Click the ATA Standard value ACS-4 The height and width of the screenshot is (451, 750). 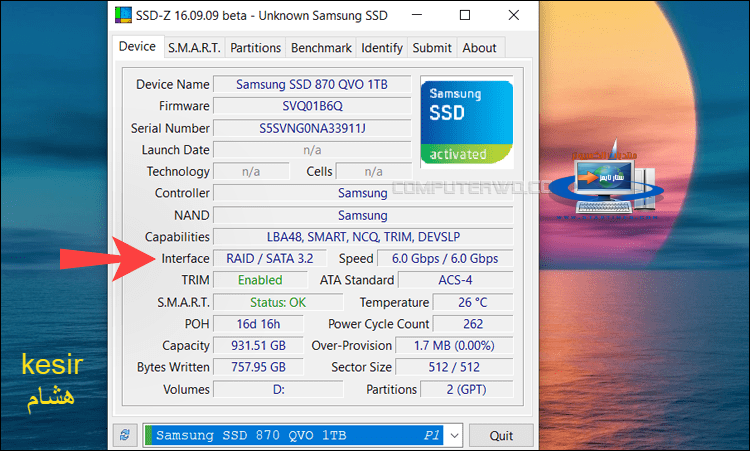click(455, 280)
